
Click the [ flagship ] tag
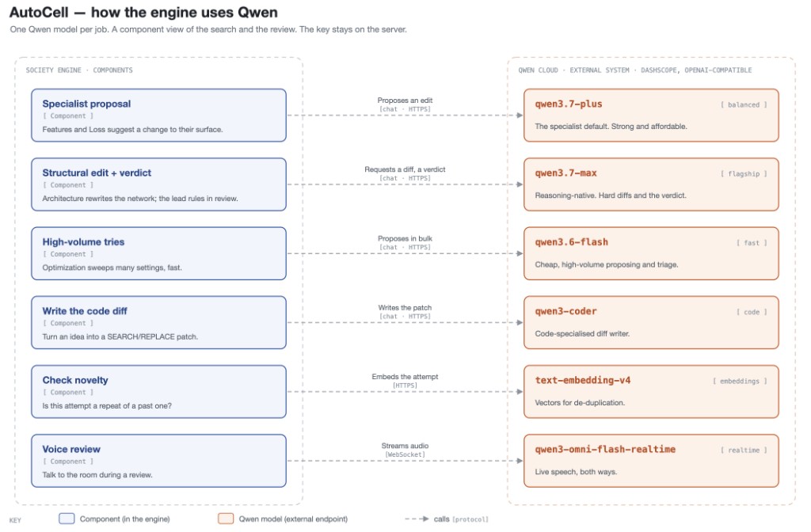click(x=744, y=174)
